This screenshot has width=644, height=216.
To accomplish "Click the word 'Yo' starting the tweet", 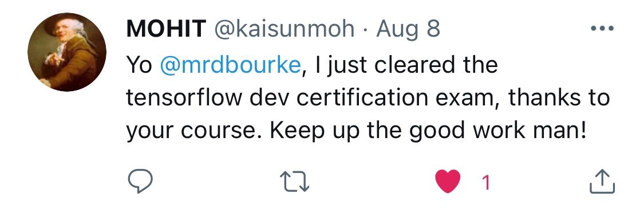I will (x=139, y=65).
